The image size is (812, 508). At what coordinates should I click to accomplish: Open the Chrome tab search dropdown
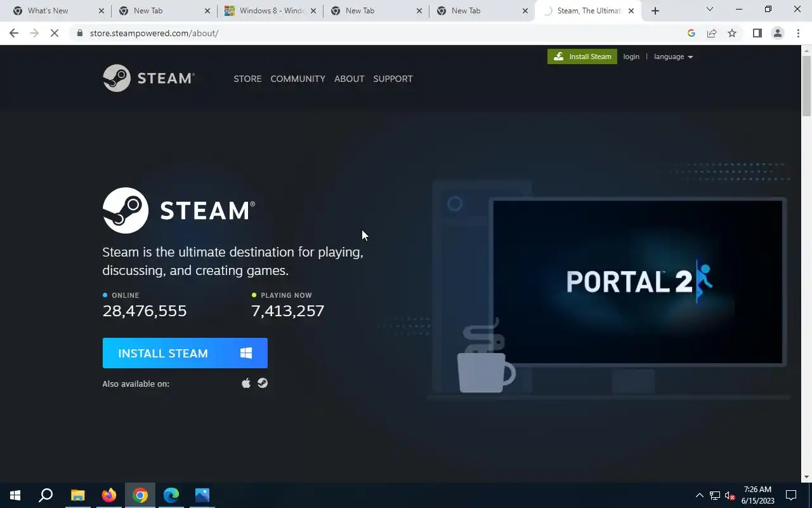coord(710,10)
